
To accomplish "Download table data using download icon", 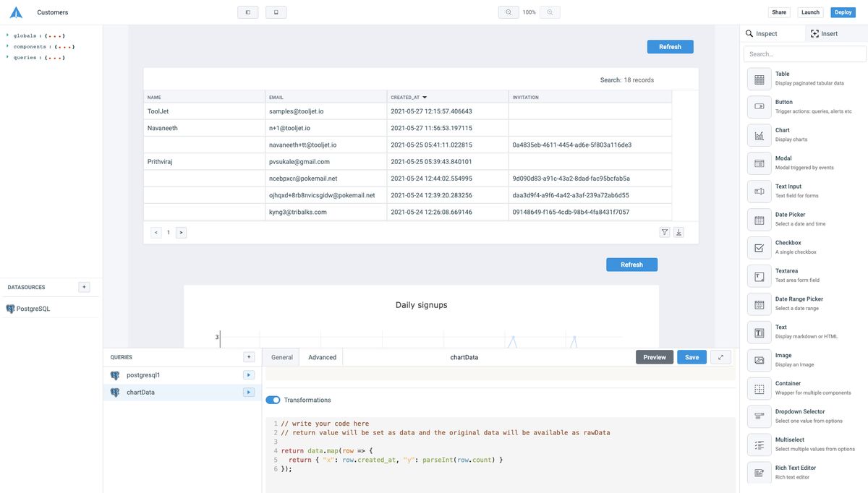I will [x=678, y=232].
